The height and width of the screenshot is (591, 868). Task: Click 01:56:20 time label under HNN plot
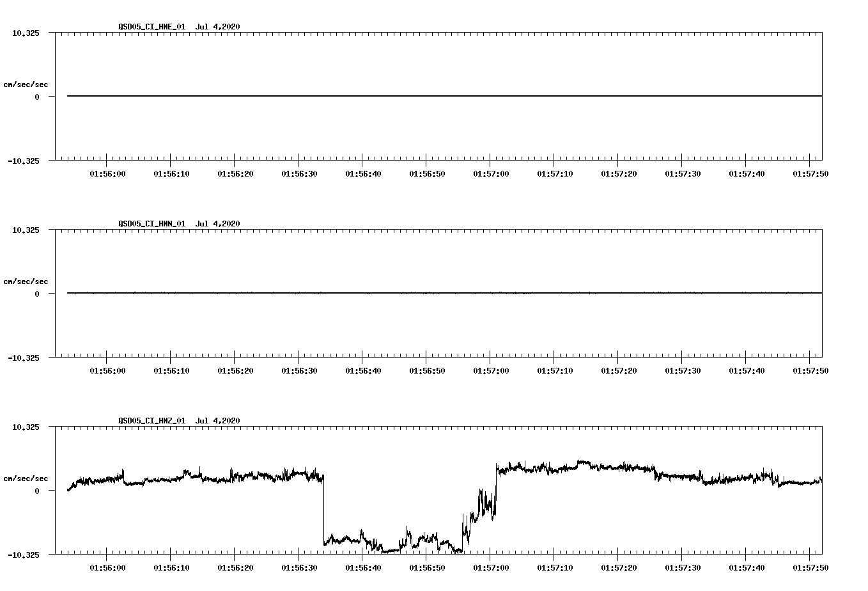coord(235,371)
